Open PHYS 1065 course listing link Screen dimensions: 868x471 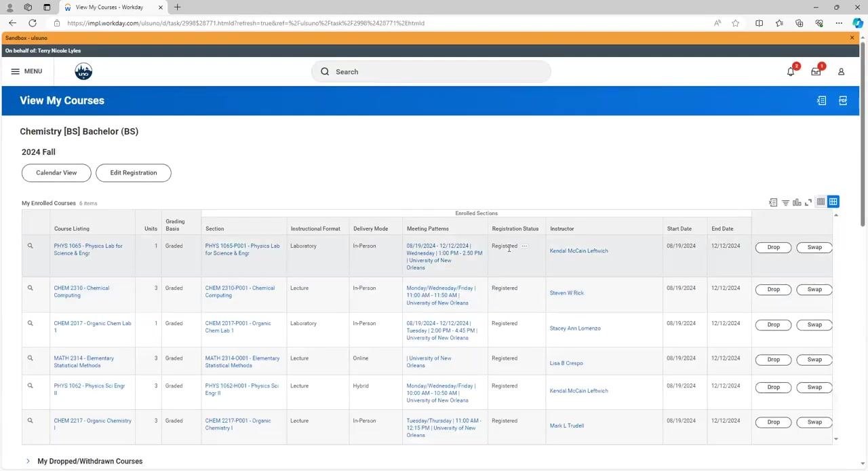coord(88,250)
